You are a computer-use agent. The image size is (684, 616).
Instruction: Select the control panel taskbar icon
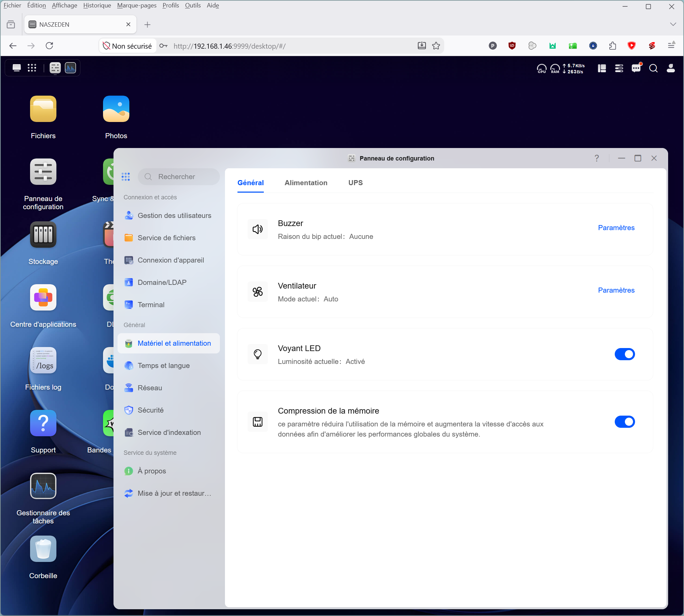click(55, 68)
